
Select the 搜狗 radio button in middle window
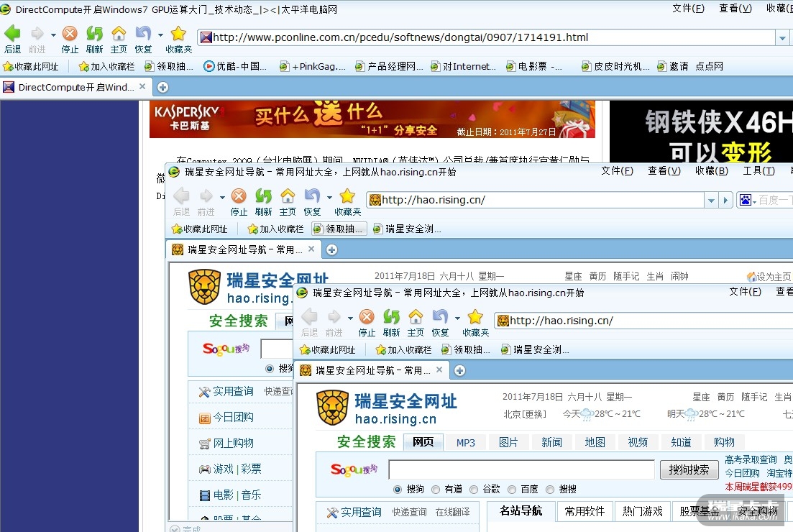(270, 369)
